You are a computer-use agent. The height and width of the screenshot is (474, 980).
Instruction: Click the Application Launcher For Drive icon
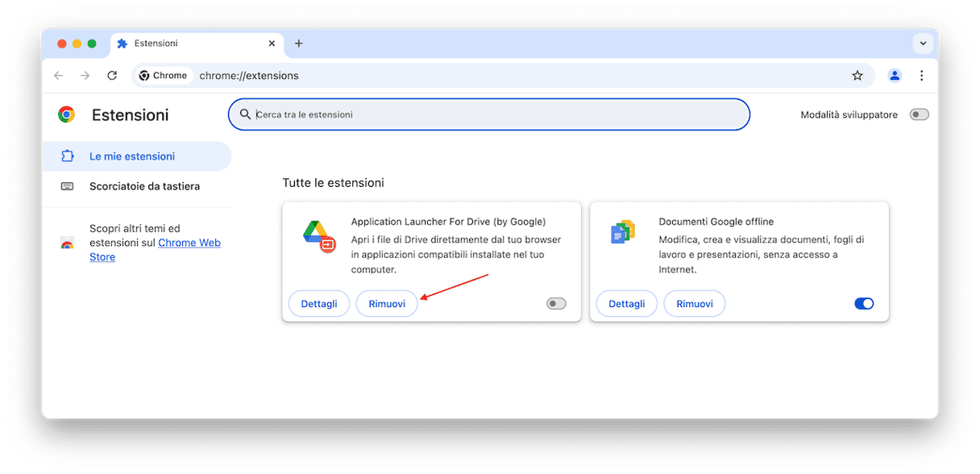(319, 235)
